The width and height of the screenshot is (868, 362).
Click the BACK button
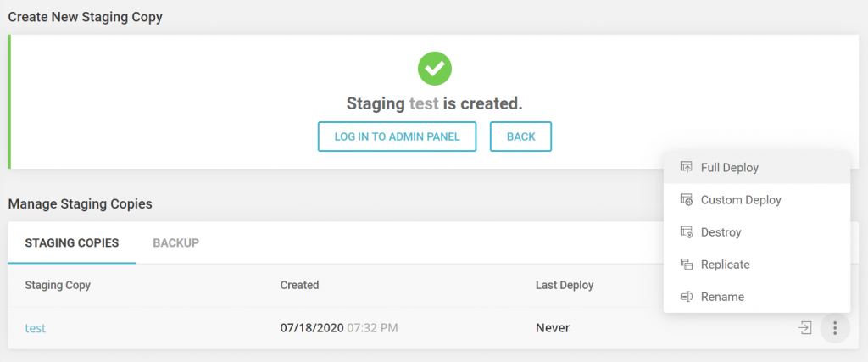pos(520,136)
